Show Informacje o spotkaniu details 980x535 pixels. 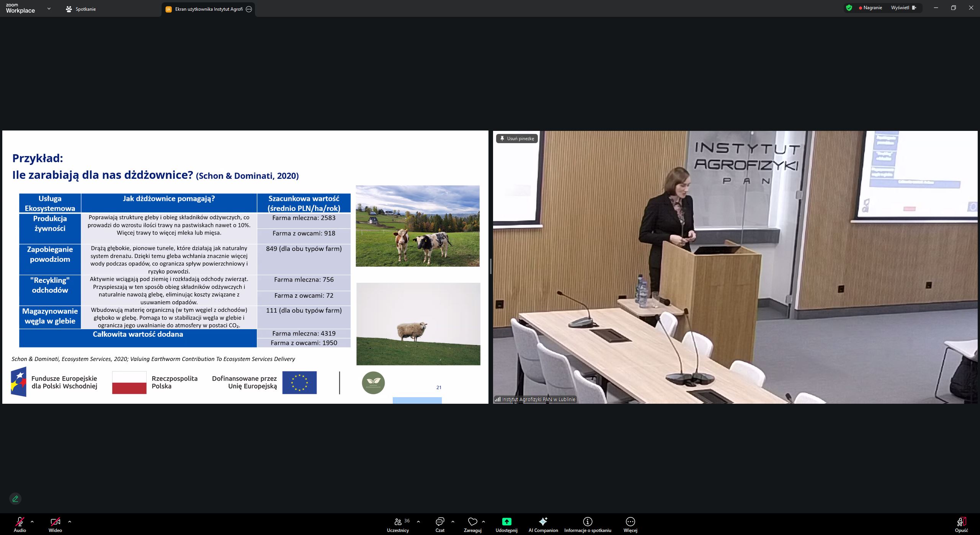tap(587, 522)
